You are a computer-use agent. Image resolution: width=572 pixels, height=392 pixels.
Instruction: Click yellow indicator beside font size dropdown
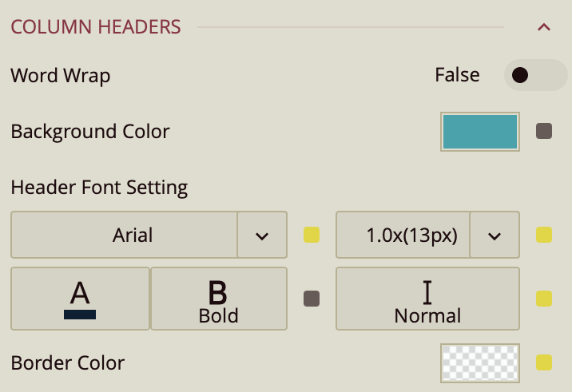pos(544,235)
